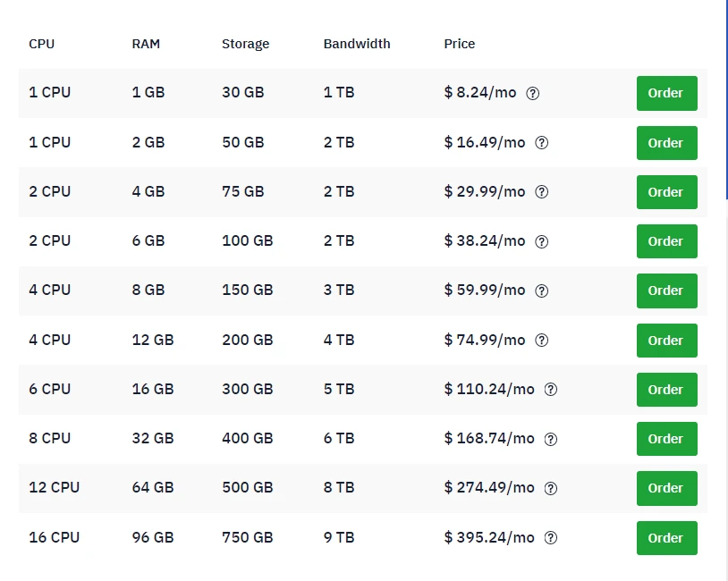
Task: Click the CPU column header
Action: [41, 43]
